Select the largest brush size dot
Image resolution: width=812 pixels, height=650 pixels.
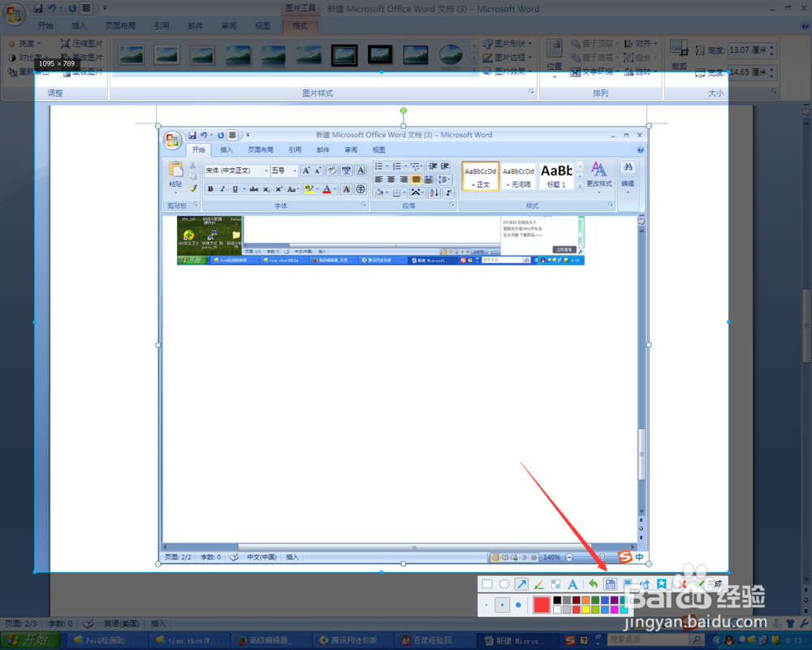(518, 604)
